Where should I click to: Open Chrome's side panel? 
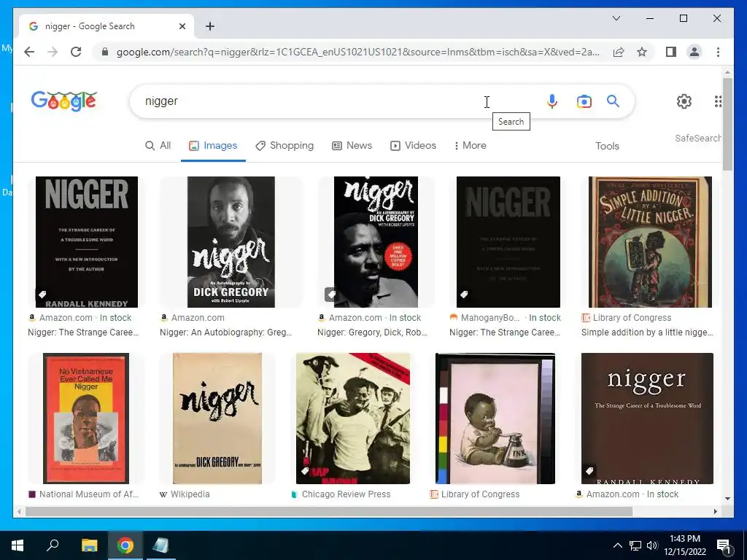pos(671,52)
